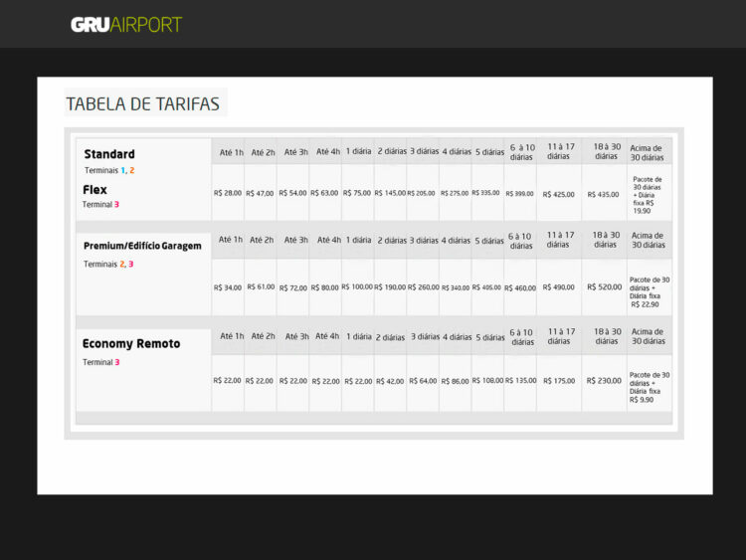This screenshot has width=746, height=560.
Task: Click the Economy Remoto row title
Action: [131, 343]
